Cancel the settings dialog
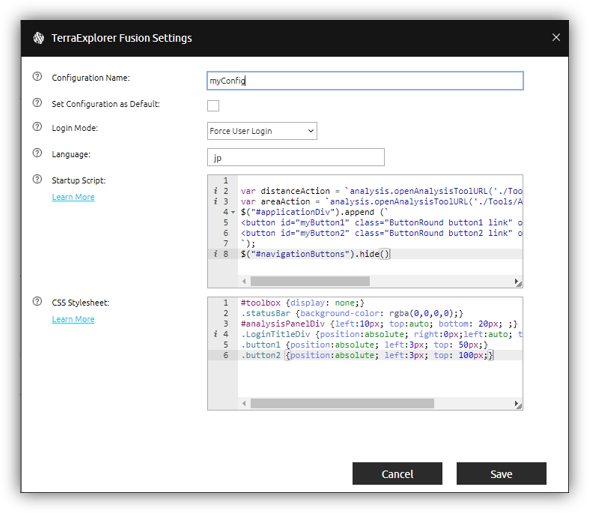This screenshot has height=513, width=589. coord(397,474)
